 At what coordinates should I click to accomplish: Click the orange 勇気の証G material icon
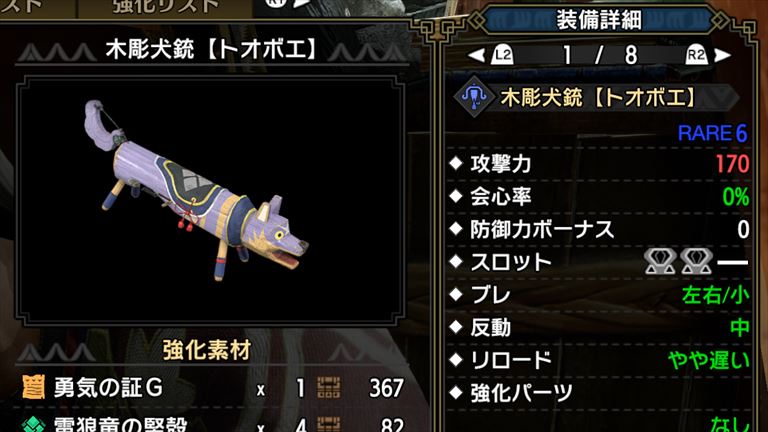point(33,387)
